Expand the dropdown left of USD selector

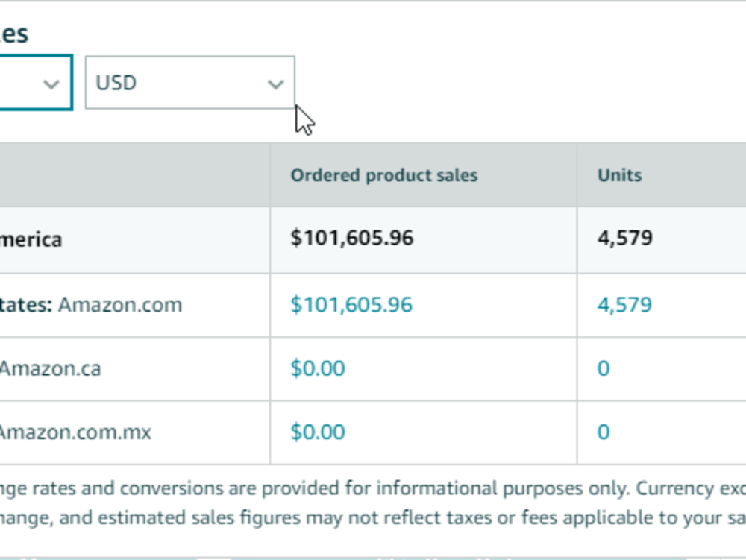[35, 83]
